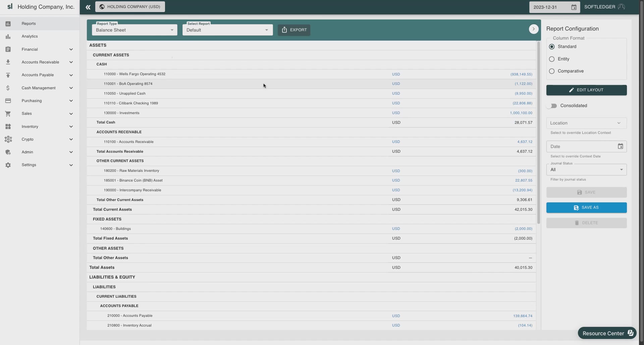The image size is (644, 345).
Task: Open the calendar icon beside 2023-12-31
Action: (574, 7)
